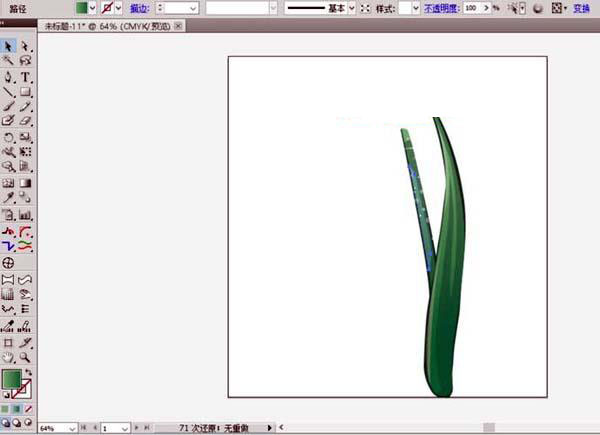600x435 pixels.
Task: Go to the previous artboard
Action: 95,428
